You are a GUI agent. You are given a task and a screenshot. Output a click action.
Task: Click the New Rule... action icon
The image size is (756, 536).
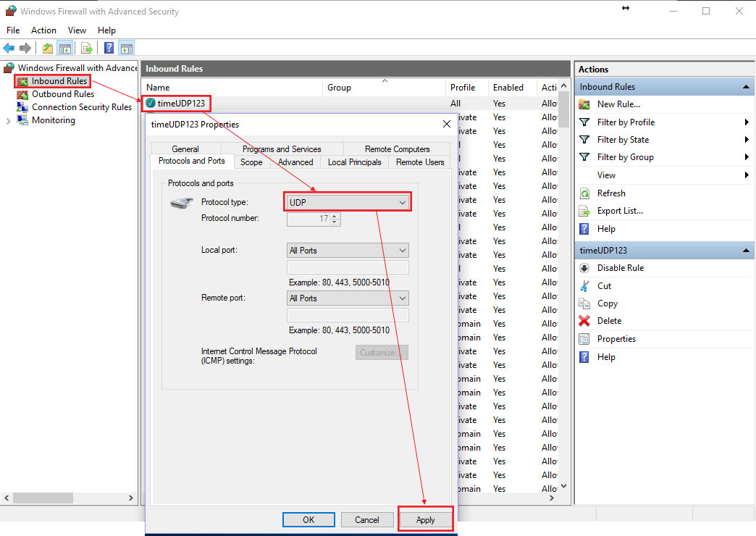tap(584, 104)
